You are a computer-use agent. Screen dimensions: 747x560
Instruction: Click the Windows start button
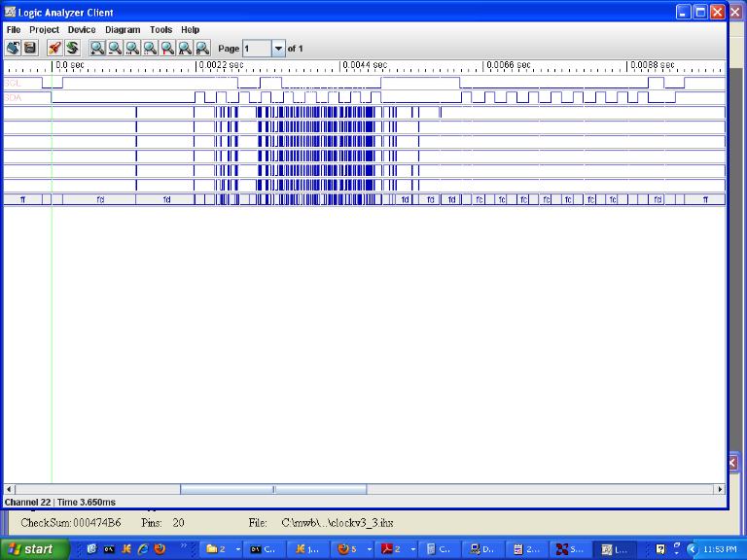[34, 549]
